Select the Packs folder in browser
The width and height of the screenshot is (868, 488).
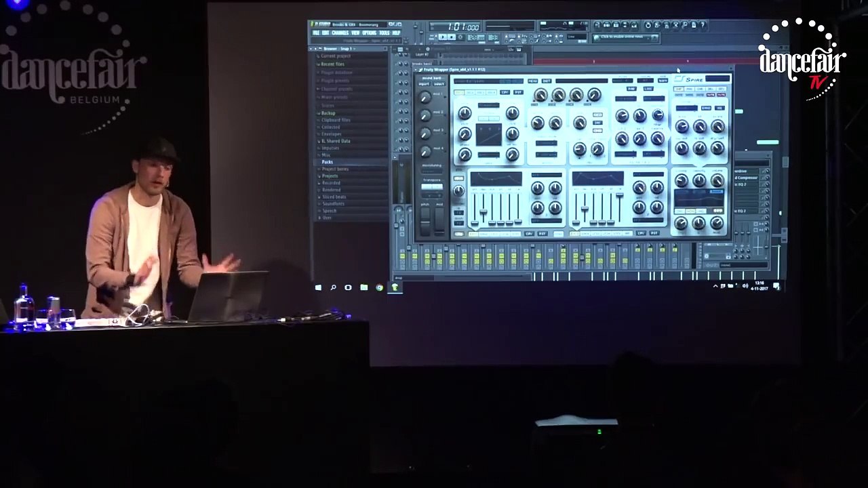click(328, 162)
